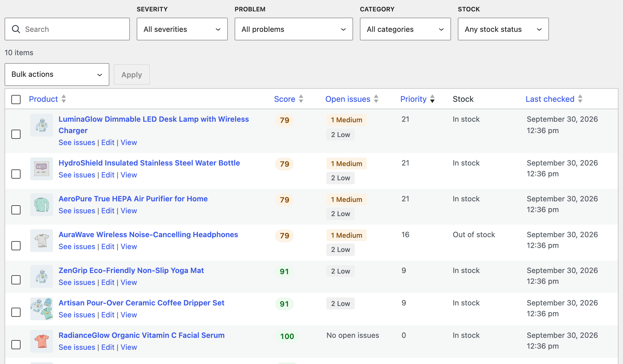Click the Product column header
Screen dimensions: 623x364
point(43,99)
